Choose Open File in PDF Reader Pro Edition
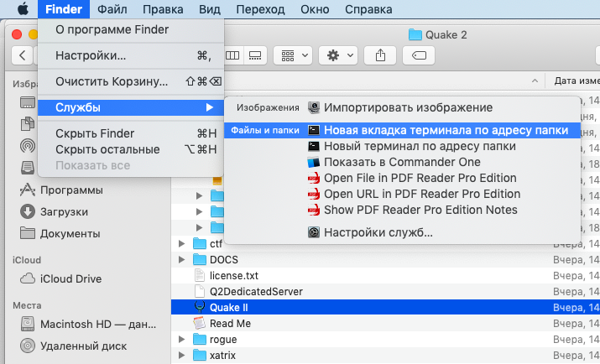 402,178
